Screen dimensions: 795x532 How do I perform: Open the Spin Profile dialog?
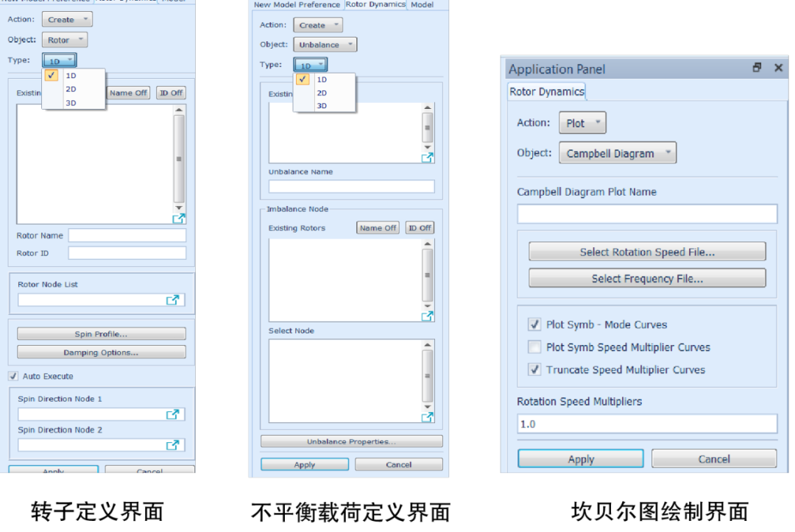point(102,334)
